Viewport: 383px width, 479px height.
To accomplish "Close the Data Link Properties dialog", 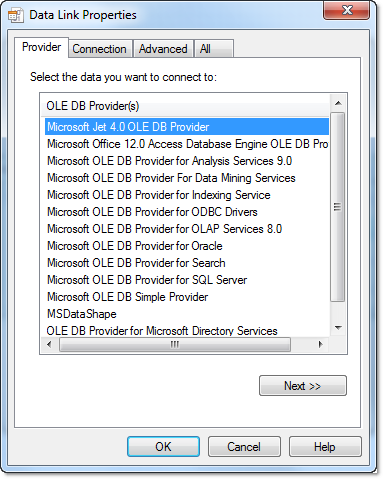I will coord(346,10).
